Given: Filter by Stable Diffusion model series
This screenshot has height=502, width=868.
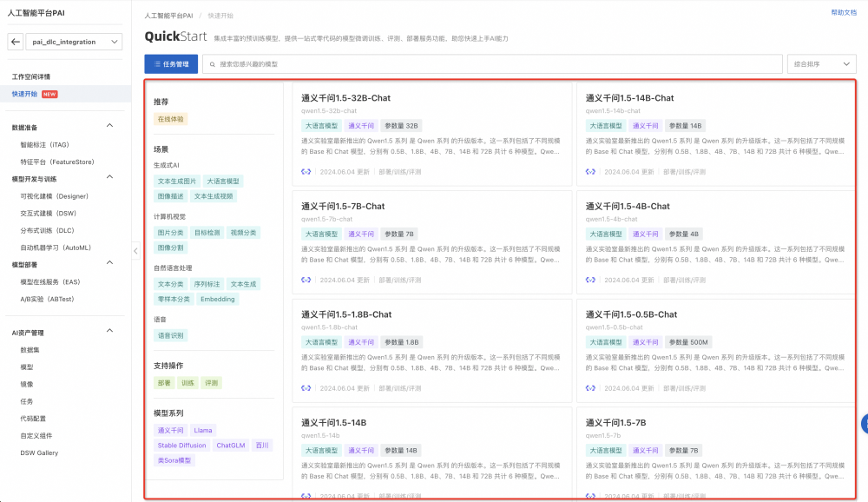Looking at the screenshot, I should coord(181,446).
